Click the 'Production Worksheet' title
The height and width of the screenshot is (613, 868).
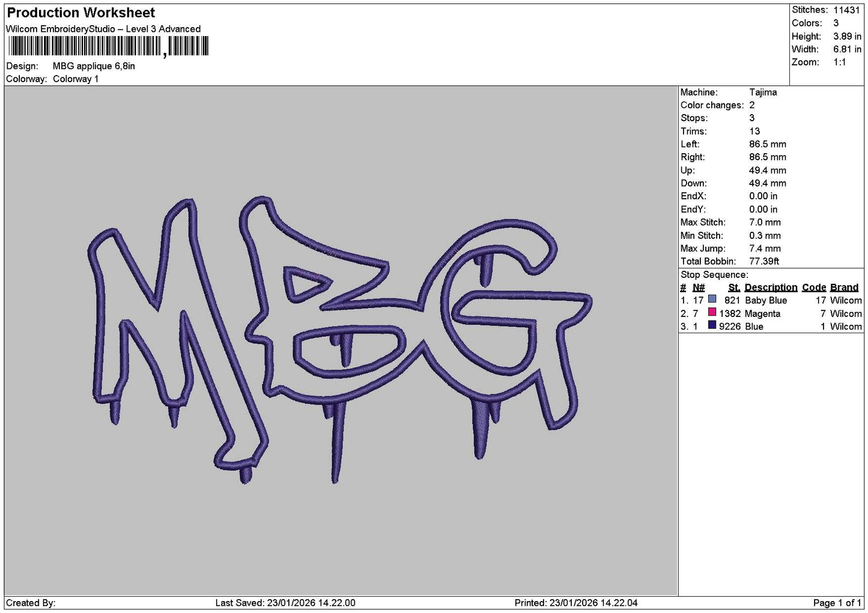click(x=80, y=13)
